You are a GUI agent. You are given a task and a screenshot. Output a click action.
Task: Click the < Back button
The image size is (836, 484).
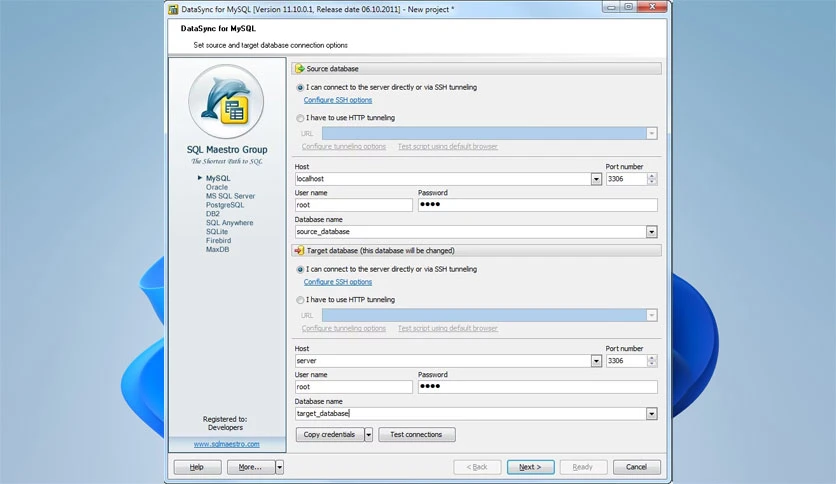(477, 467)
